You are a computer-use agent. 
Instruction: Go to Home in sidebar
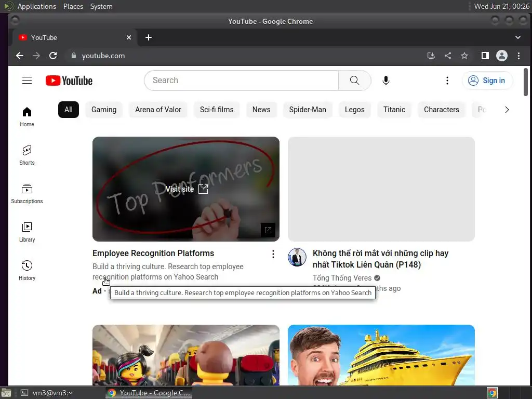click(x=27, y=117)
